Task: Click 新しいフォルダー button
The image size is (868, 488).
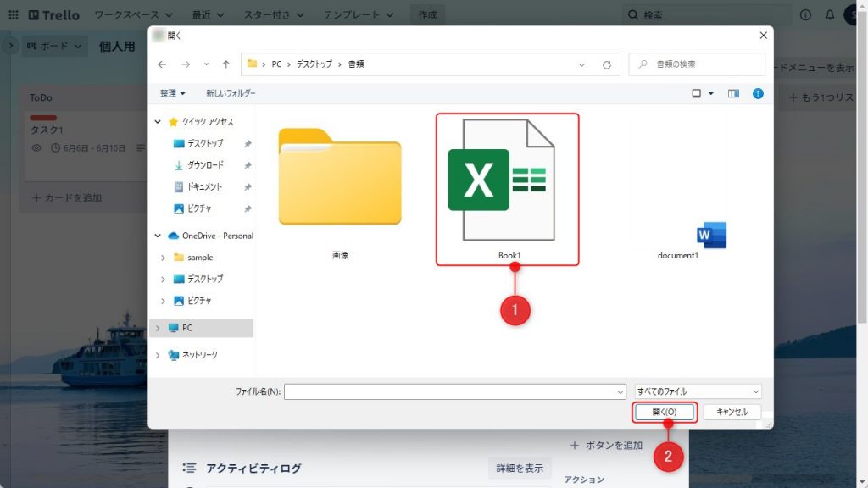Action: (231, 93)
